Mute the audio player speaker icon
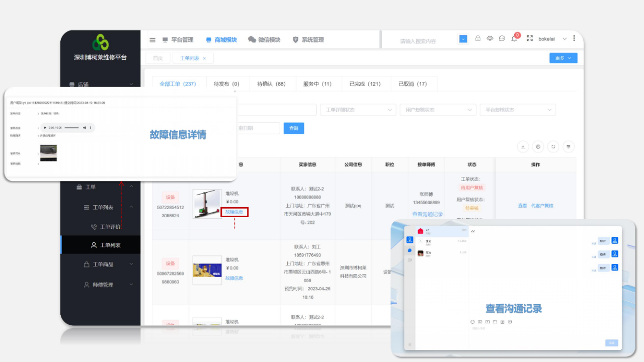The image size is (644, 362). [85, 128]
